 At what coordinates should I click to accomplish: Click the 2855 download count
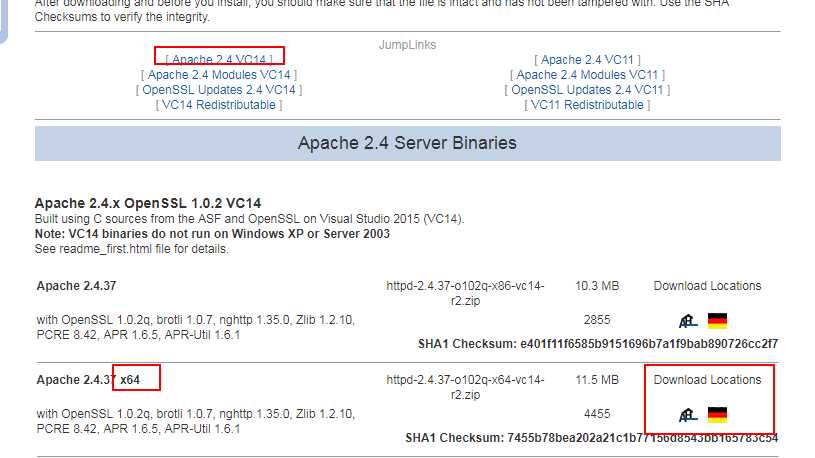coord(597,320)
